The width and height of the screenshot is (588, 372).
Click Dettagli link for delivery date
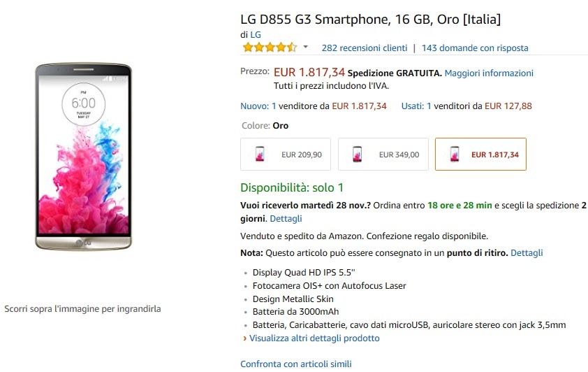(286, 218)
